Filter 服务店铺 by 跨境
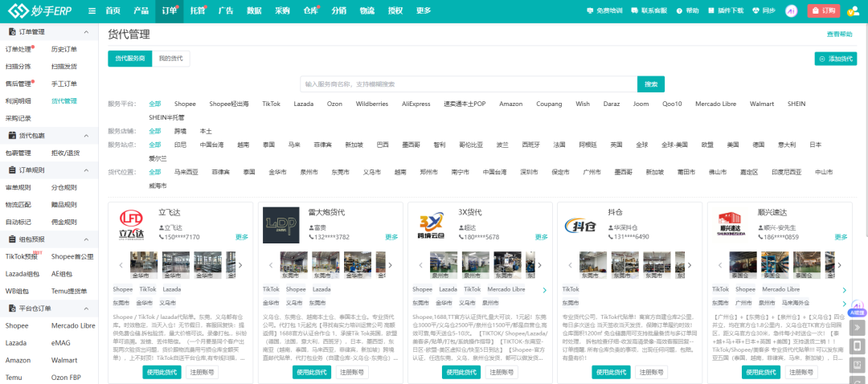The width and height of the screenshot is (868, 384). [181, 131]
